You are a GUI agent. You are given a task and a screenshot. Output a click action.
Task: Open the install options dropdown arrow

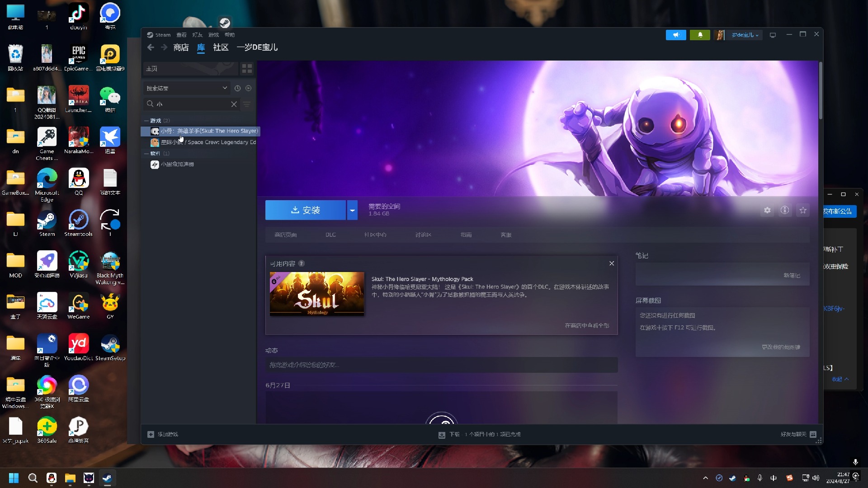coord(352,210)
